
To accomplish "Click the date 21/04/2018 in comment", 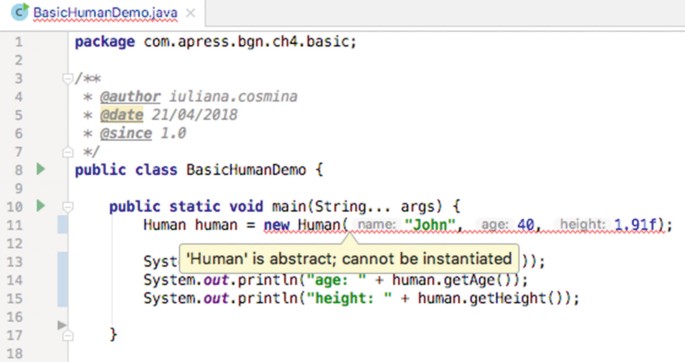I will (194, 115).
